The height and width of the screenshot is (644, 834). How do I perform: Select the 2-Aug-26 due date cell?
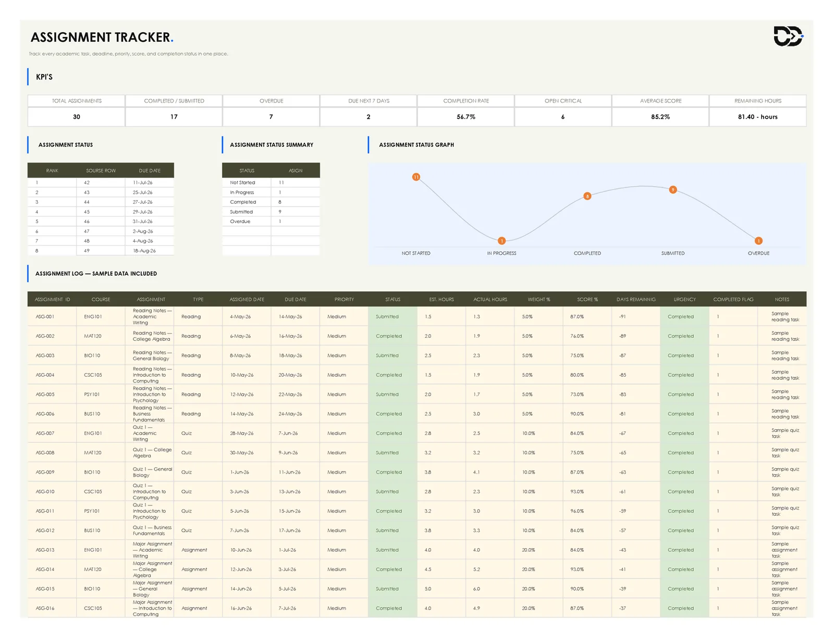click(x=150, y=231)
